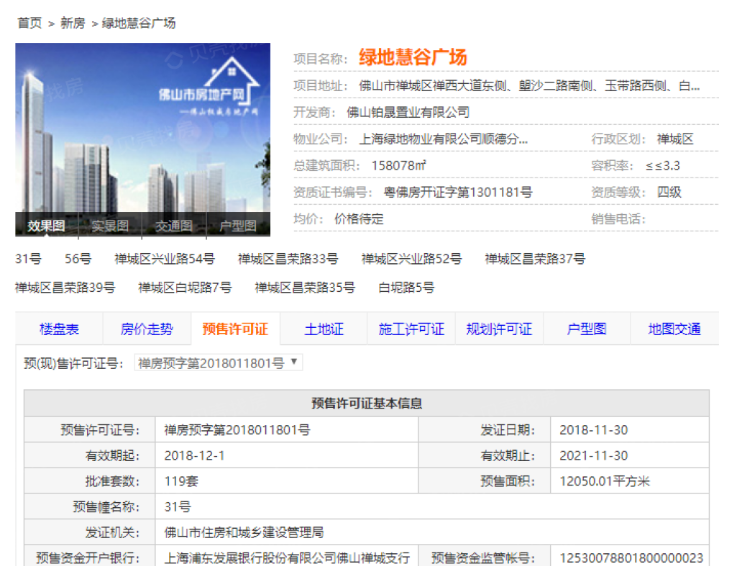Open the 首页 breadcrumb link
The image size is (730, 566).
tap(29, 22)
